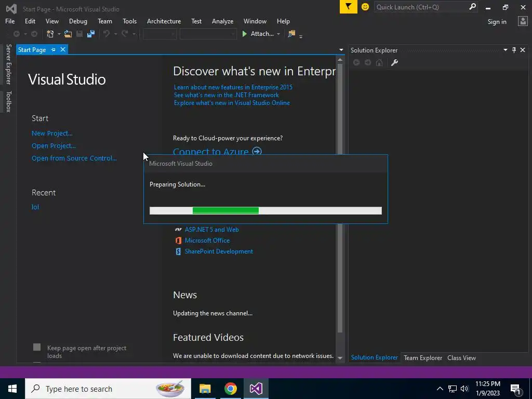The image size is (532, 399).
Task: Click the New Project... link
Action: [52, 134]
